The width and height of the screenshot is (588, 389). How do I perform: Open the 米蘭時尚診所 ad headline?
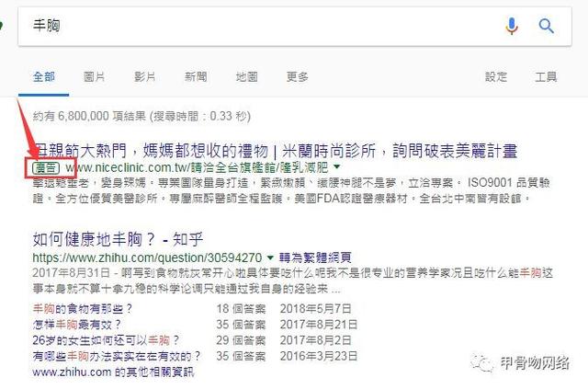pyautogui.click(x=276, y=151)
